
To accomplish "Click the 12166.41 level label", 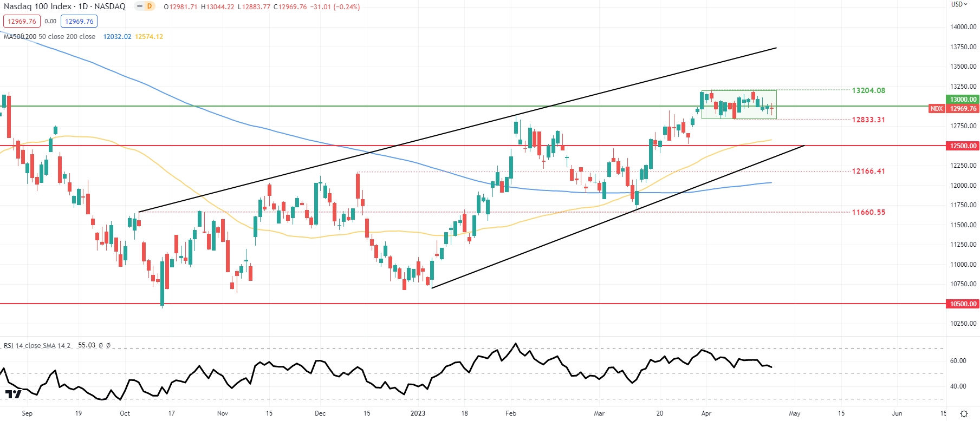I will tap(868, 171).
